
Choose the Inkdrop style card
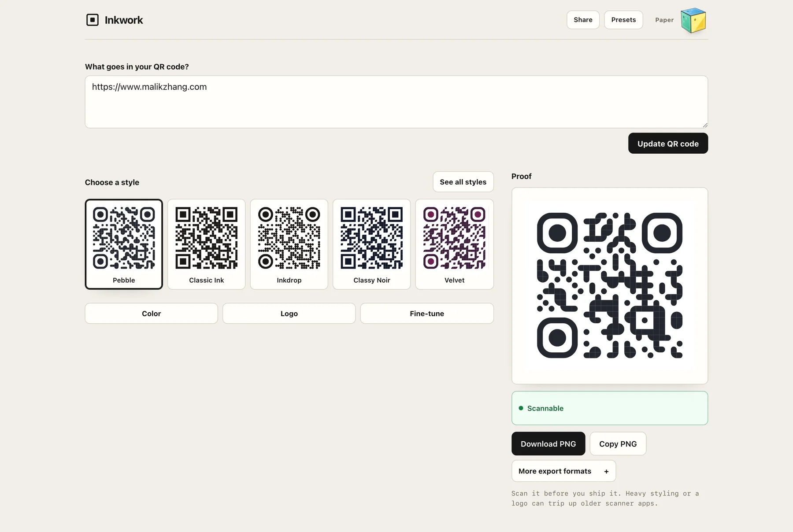pyautogui.click(x=289, y=244)
